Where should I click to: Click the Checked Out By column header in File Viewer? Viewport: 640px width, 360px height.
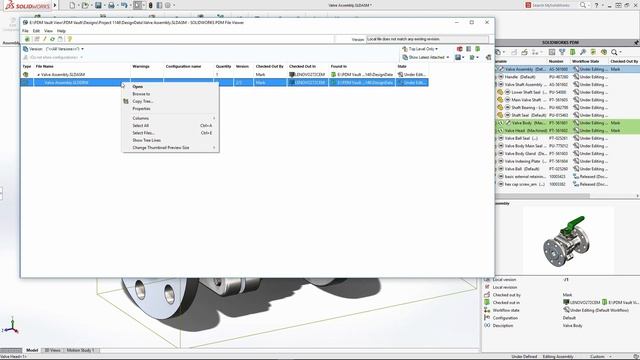[x=270, y=66]
